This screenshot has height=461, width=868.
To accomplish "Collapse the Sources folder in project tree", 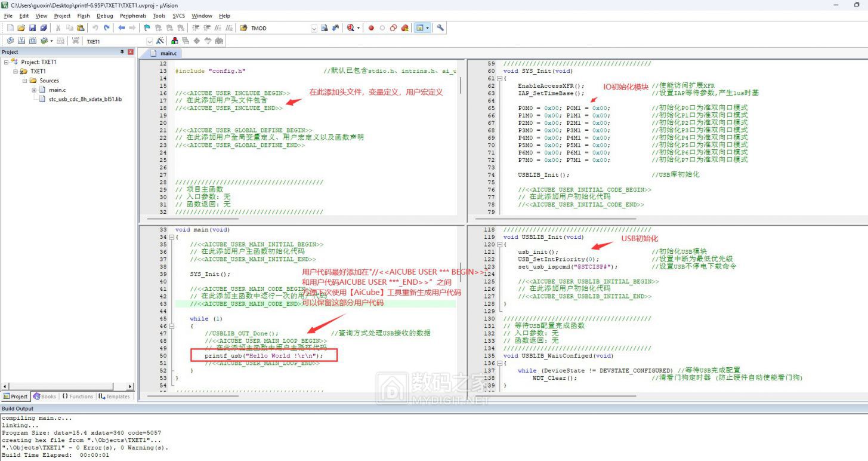I will coord(25,81).
